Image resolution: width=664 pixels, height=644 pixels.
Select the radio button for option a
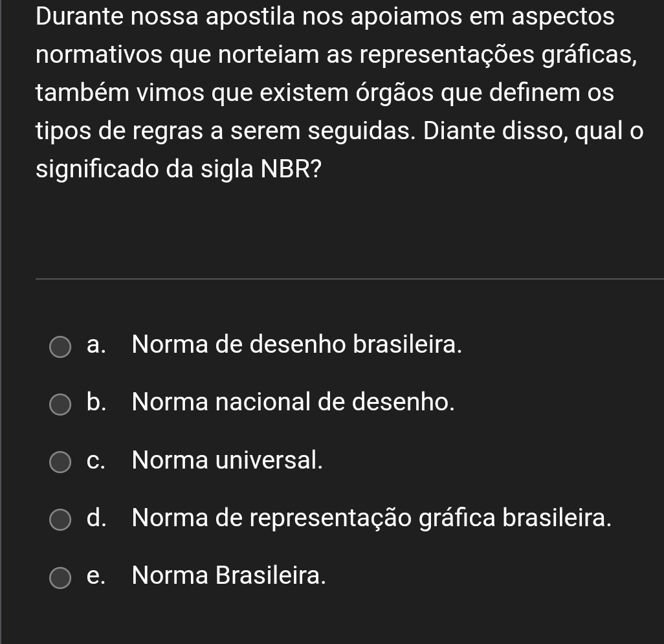pyautogui.click(x=61, y=347)
